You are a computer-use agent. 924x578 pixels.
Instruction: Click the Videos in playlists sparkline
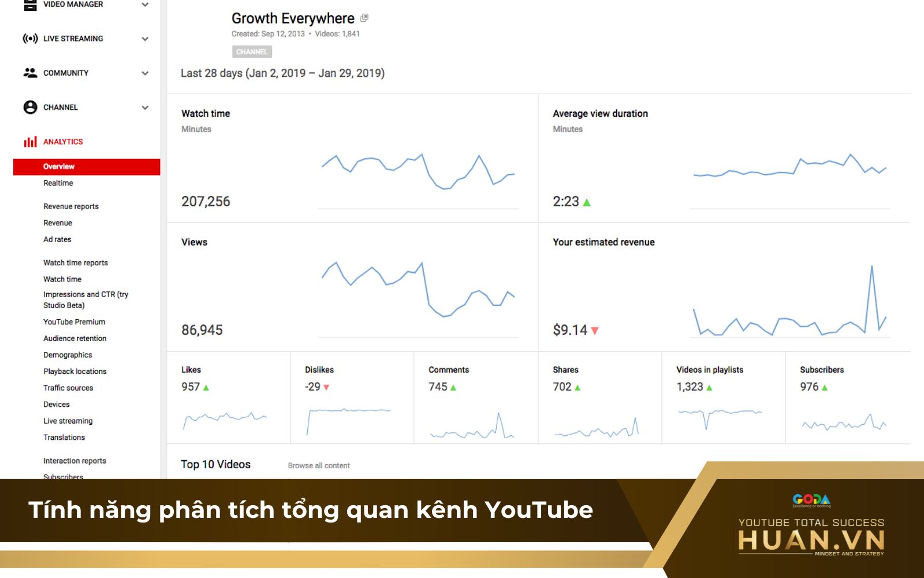coord(720,419)
